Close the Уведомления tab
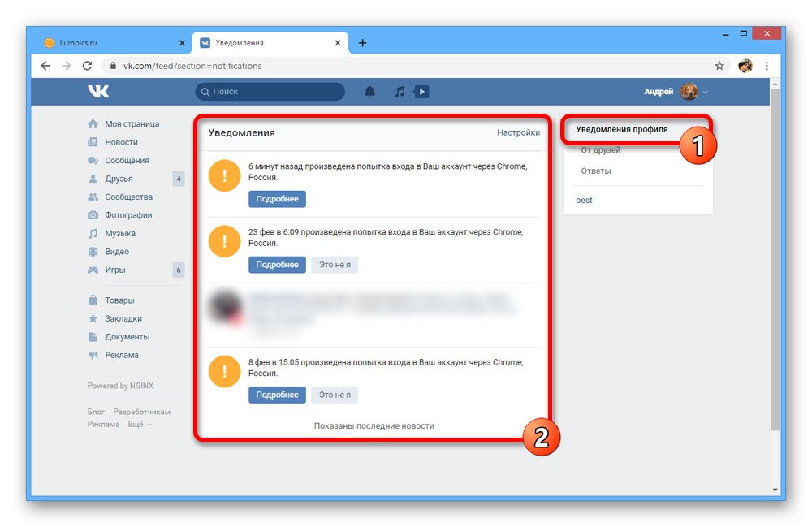812x527 pixels. tap(338, 43)
